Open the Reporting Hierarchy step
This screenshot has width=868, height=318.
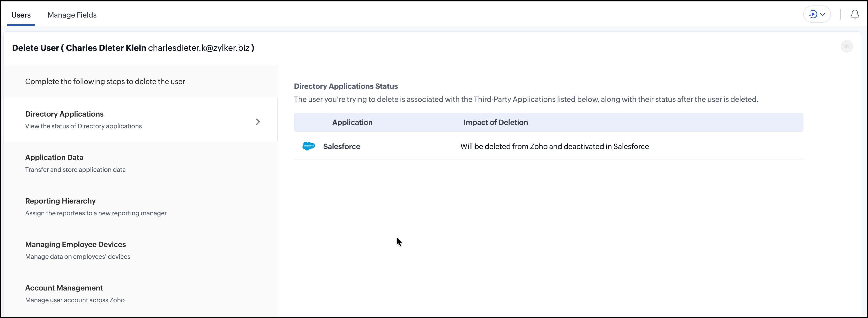click(141, 207)
